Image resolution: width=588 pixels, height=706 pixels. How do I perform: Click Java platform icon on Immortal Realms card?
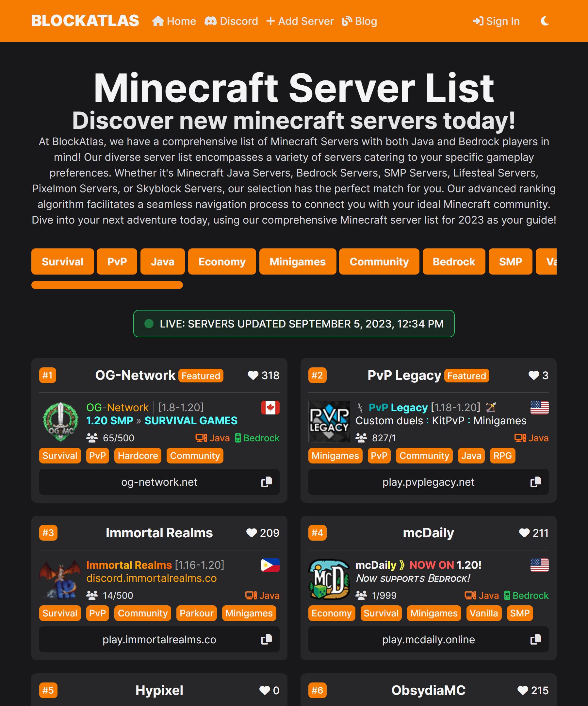pyautogui.click(x=251, y=595)
